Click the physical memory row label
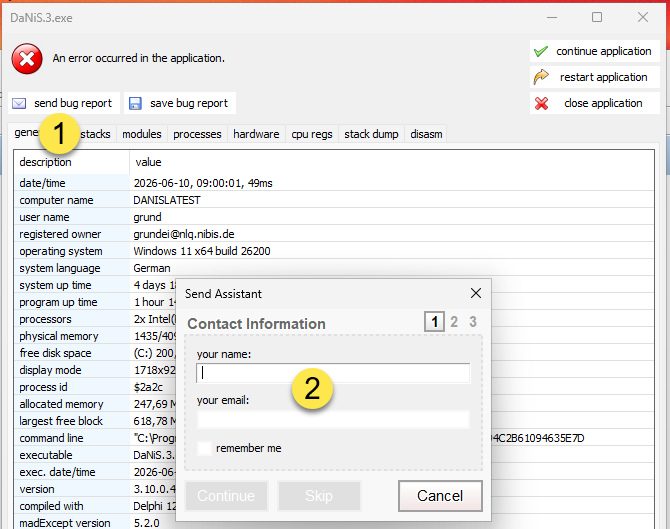Image resolution: width=670 pixels, height=529 pixels. 59,336
